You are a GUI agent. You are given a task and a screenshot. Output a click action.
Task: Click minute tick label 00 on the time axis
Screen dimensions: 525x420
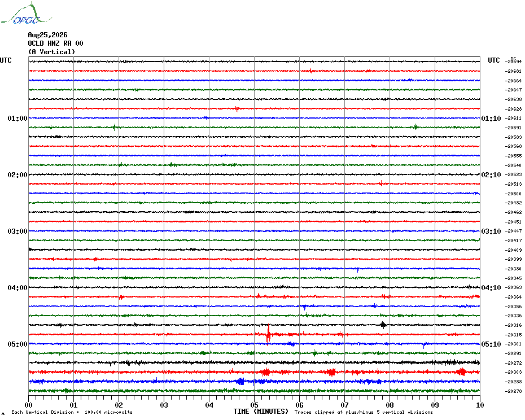28,405
